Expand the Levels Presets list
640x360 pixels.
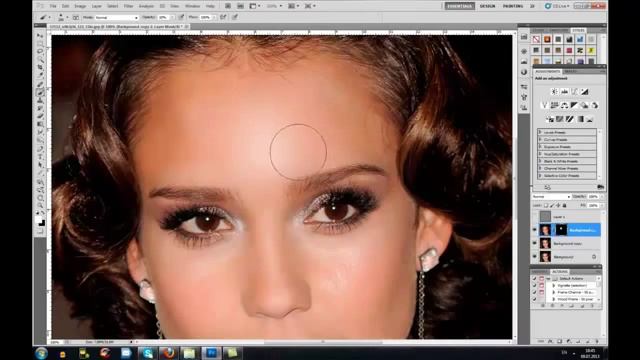point(540,132)
